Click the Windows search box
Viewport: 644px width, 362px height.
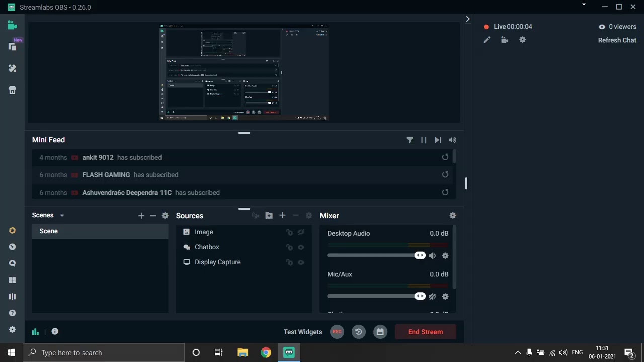[x=104, y=353]
